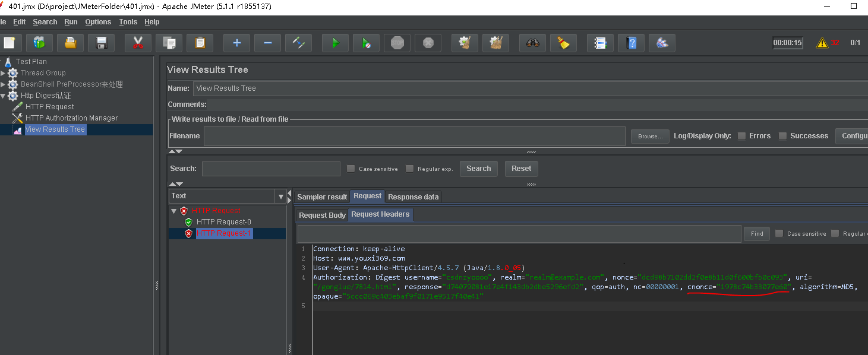The width and height of the screenshot is (868, 355).
Task: Click the last toolbar plugin icon
Action: (x=662, y=43)
